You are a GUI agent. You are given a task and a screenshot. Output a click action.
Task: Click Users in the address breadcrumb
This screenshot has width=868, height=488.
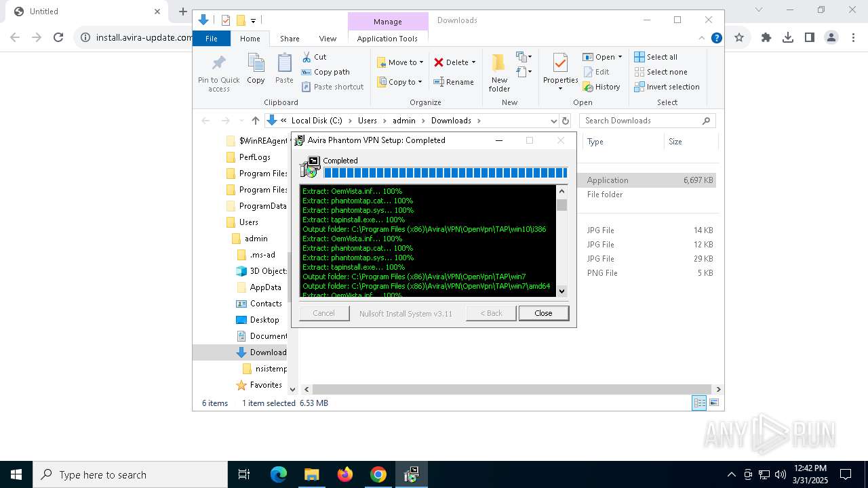[x=367, y=121]
